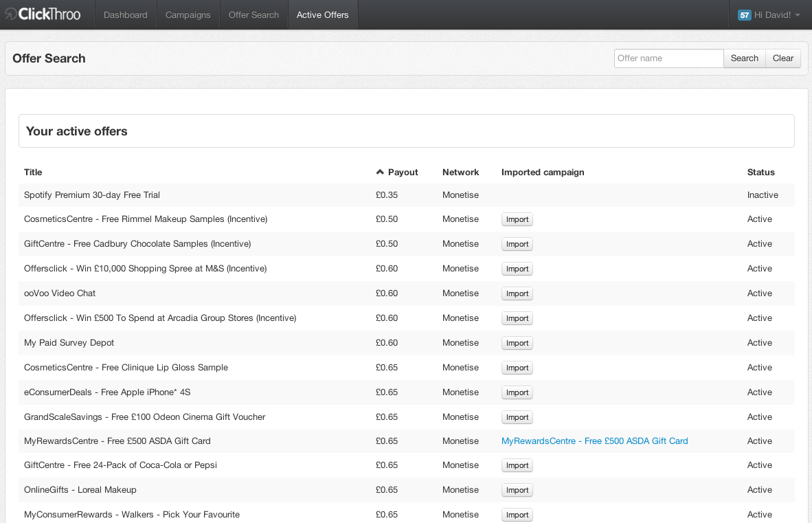Image resolution: width=812 pixels, height=523 pixels.
Task: Click the ClickThroo logo
Action: [x=43, y=14]
